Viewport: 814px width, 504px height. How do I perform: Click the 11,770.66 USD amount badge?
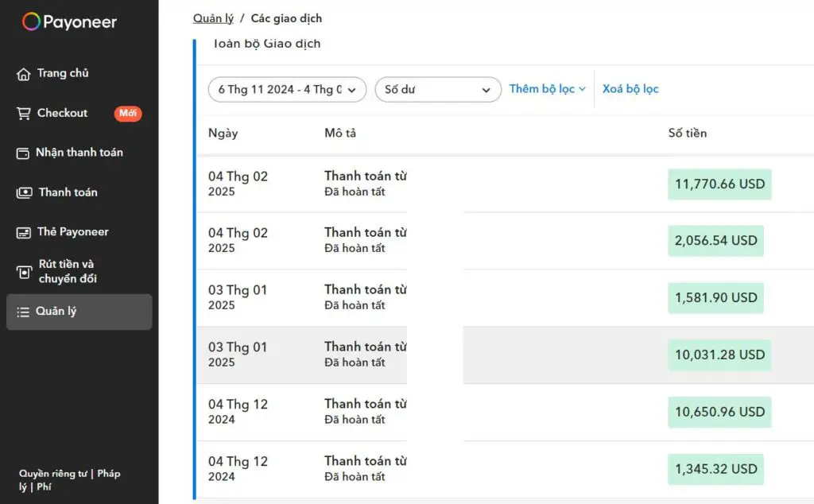tap(719, 184)
